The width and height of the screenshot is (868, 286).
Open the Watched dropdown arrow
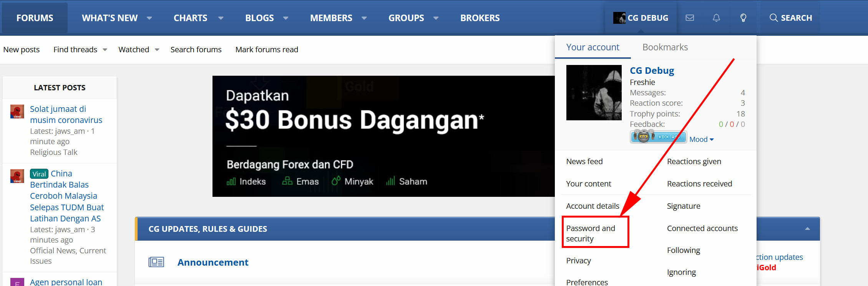[157, 50]
